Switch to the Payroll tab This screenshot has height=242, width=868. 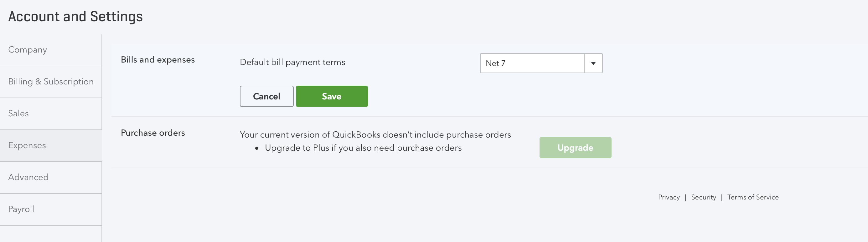[21, 209]
